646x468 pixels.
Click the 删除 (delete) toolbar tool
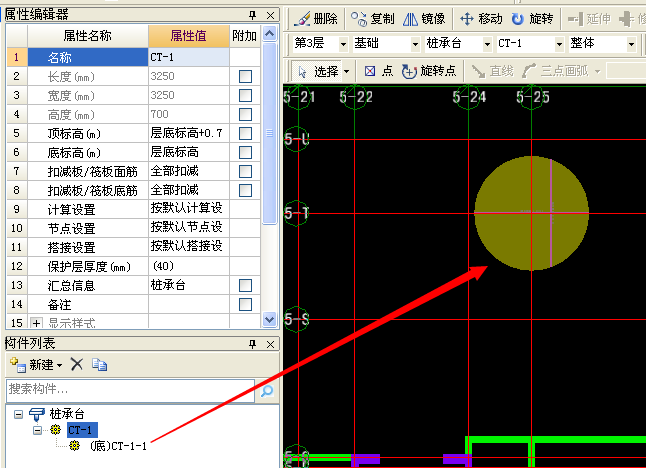316,19
